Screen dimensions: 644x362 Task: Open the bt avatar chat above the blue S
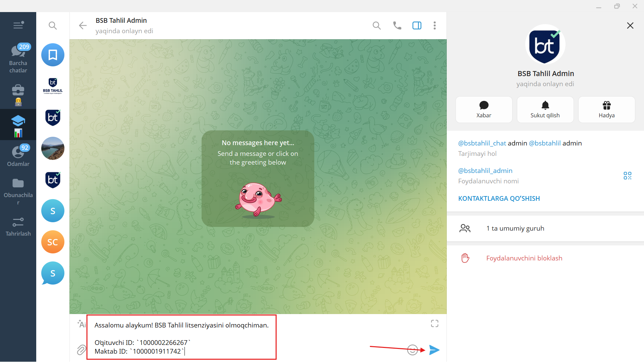click(x=53, y=180)
